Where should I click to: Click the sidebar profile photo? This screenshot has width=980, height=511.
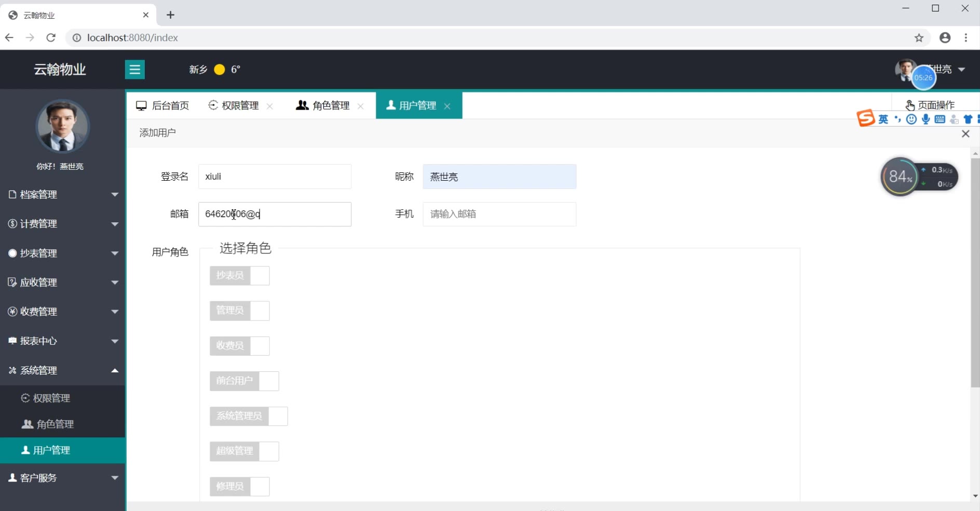(x=62, y=127)
